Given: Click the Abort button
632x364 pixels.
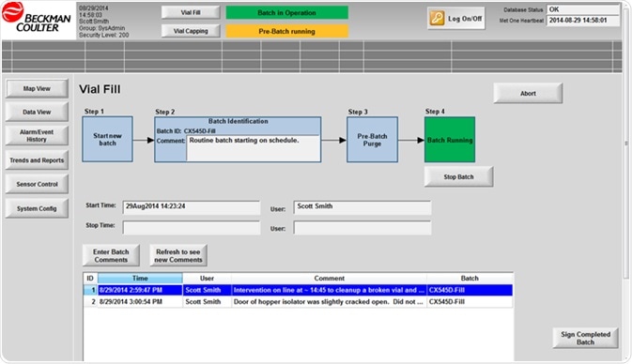Looking at the screenshot, I should pyautogui.click(x=528, y=93).
